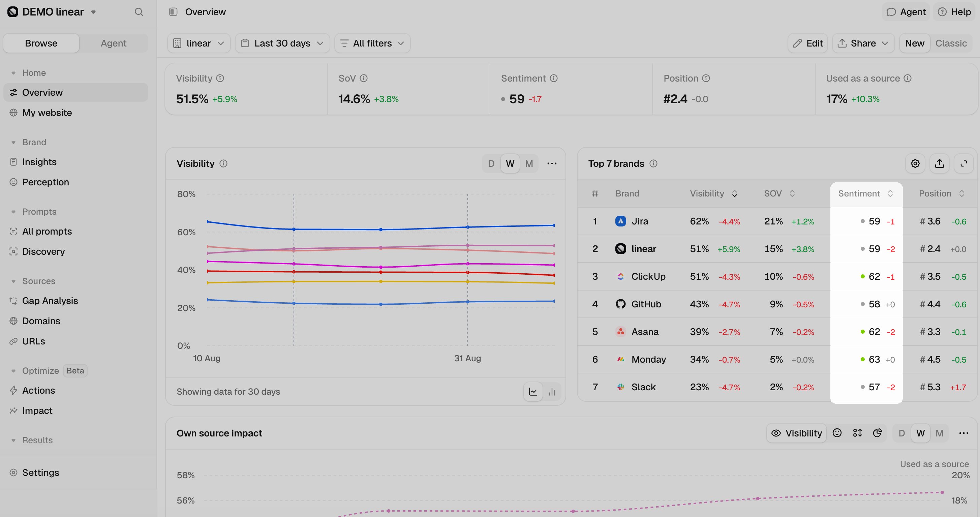980x517 pixels.
Task: Toggle Visibility eye metric in Own source impact
Action: click(797, 433)
